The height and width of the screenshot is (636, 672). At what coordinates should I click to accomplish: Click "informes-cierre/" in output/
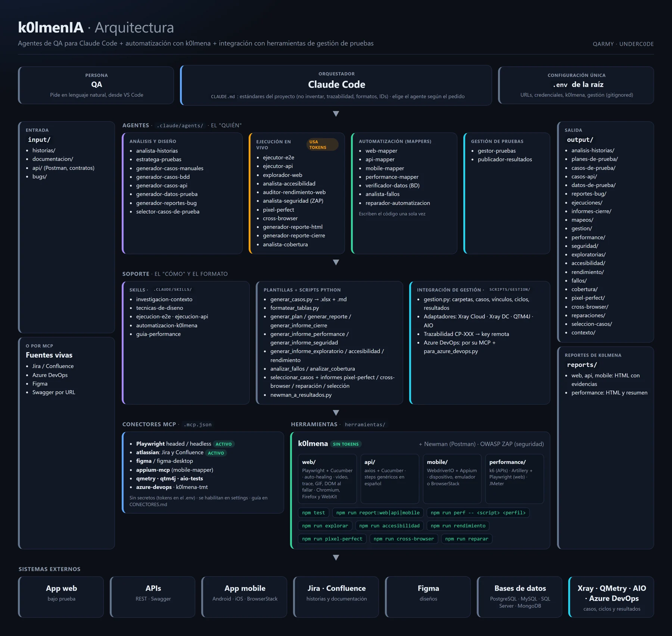[591, 211]
